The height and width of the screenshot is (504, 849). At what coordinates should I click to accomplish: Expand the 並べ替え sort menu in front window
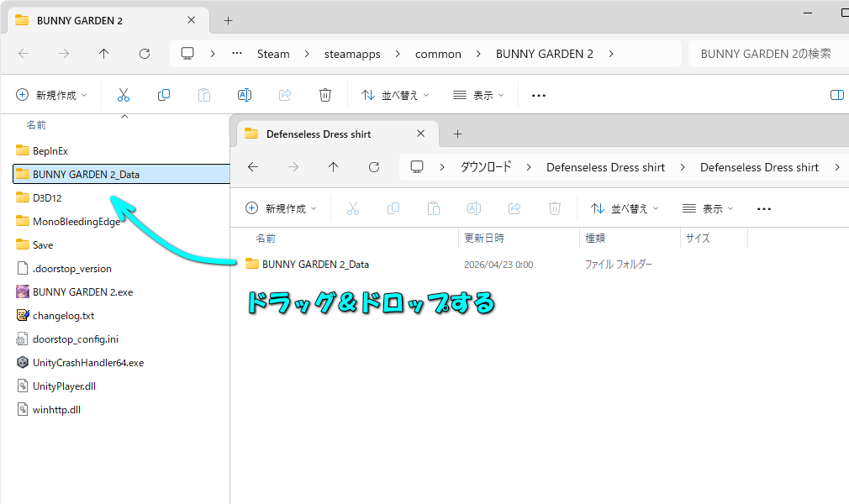625,208
